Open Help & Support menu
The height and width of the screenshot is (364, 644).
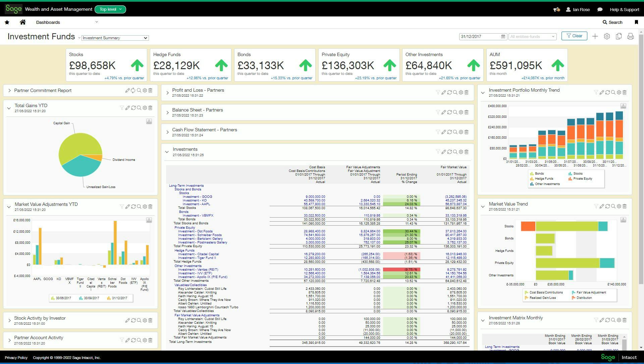click(624, 9)
